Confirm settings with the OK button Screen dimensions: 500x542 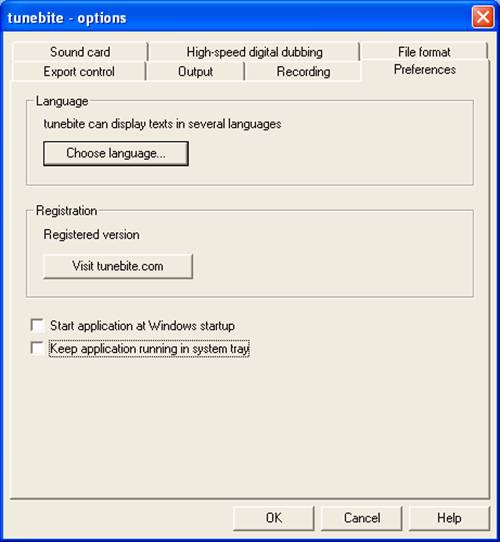[274, 518]
